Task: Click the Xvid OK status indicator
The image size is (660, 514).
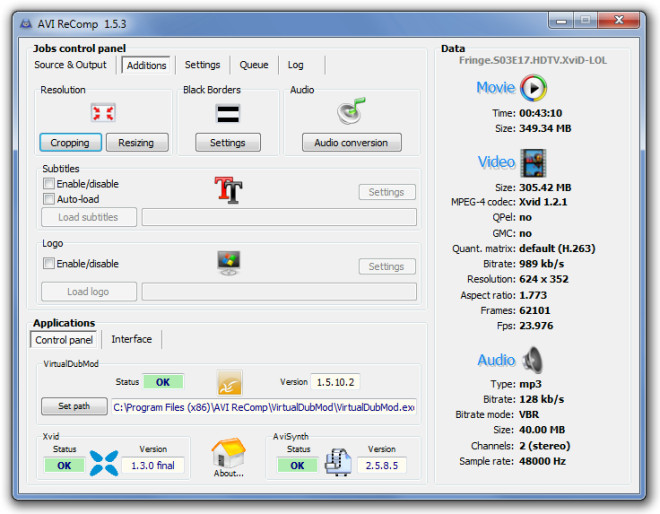Action: pos(64,465)
